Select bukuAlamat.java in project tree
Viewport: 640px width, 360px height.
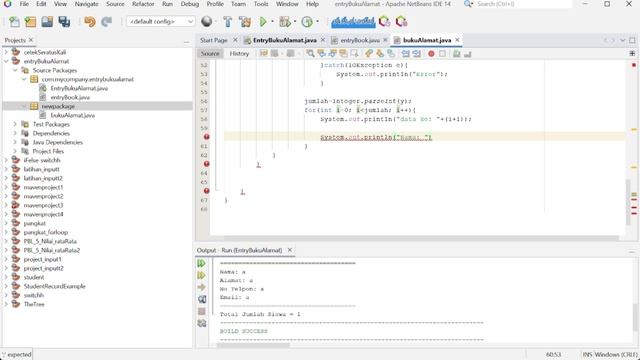point(73,115)
